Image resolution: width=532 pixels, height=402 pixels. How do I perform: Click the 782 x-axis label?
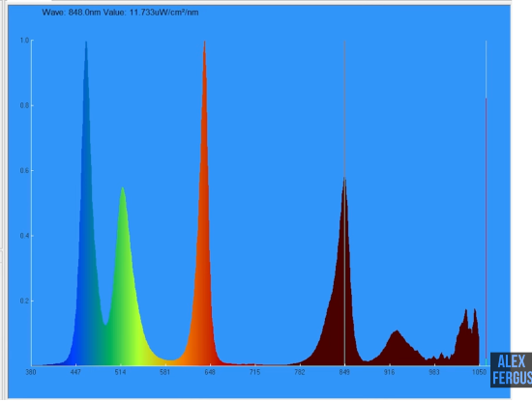point(300,372)
